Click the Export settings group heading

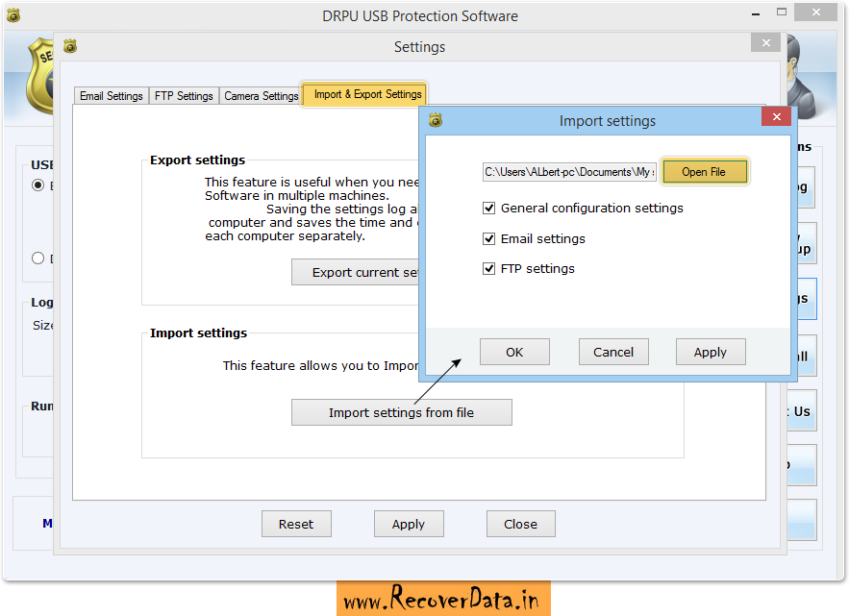[198, 160]
